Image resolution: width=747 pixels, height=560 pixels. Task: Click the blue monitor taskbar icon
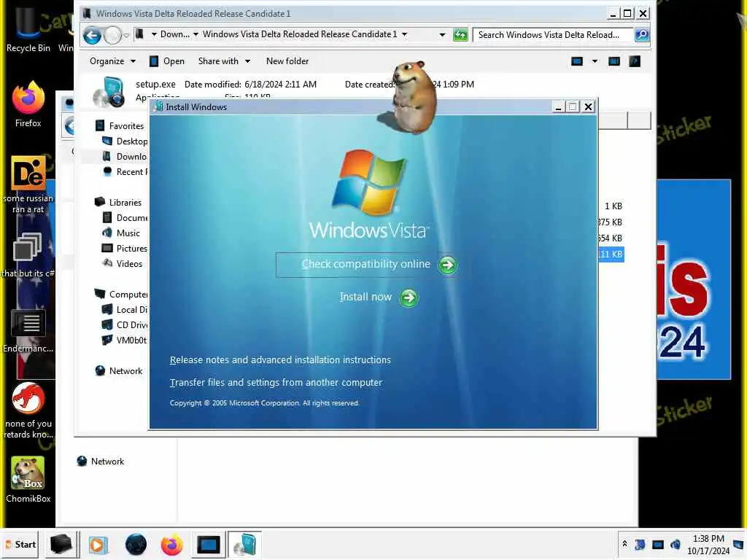[x=208, y=545]
